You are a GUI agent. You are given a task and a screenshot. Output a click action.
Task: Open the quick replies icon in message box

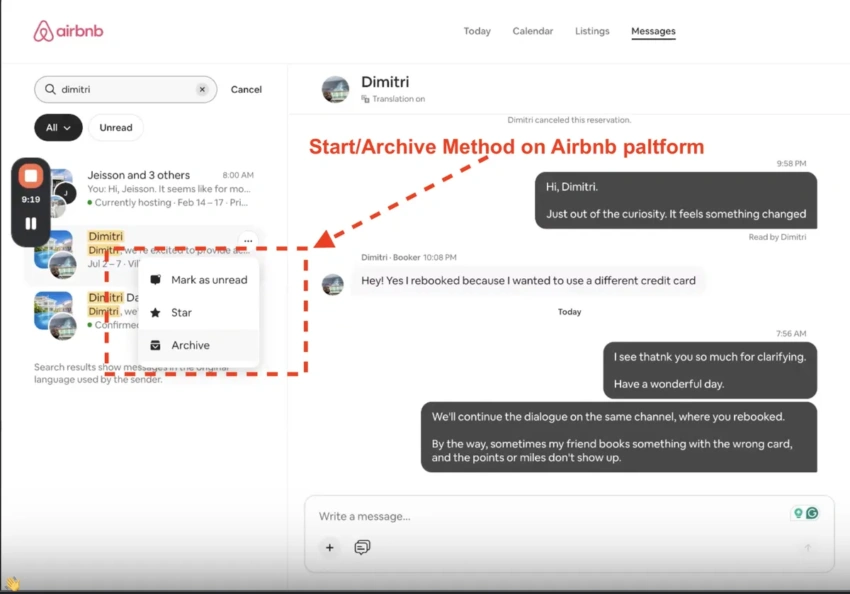(362, 548)
